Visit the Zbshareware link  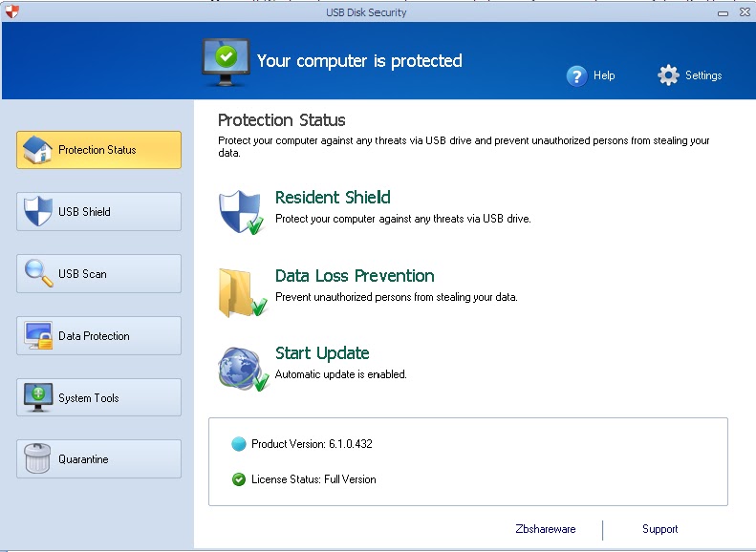tap(546, 529)
